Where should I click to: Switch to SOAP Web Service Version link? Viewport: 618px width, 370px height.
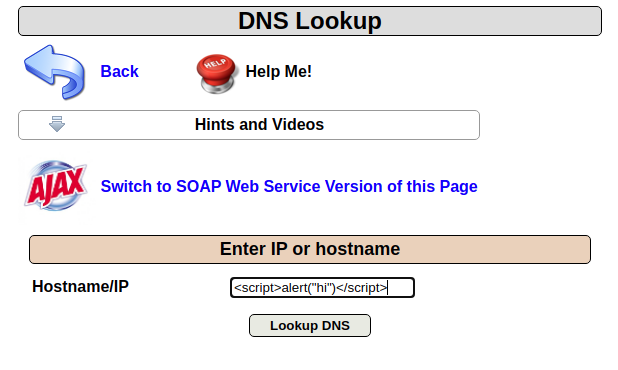click(289, 186)
